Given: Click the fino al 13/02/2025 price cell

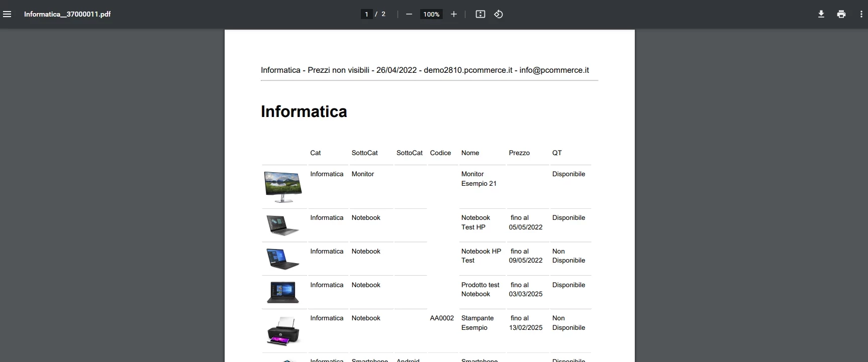Looking at the screenshot, I should [526, 323].
